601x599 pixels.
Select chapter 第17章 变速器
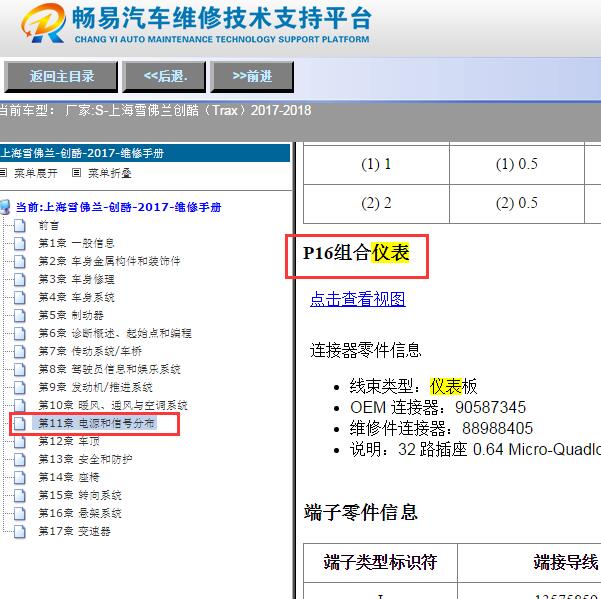pos(74,531)
